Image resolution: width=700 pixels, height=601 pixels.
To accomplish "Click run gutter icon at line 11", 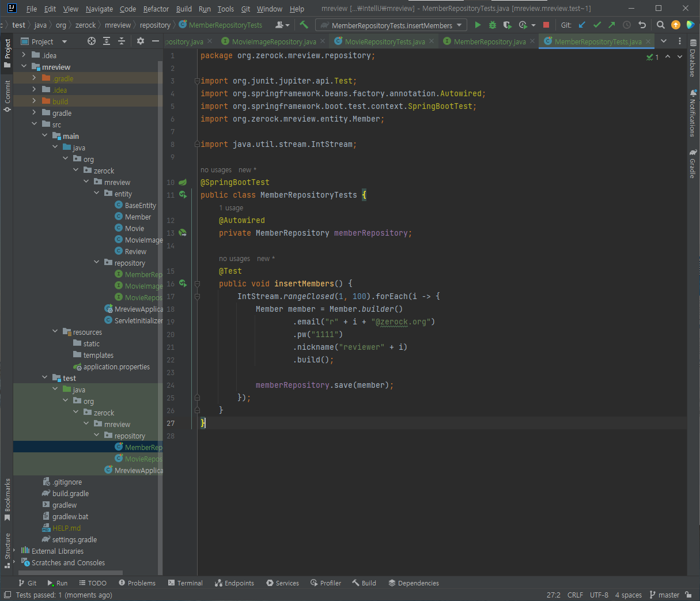I will (183, 195).
